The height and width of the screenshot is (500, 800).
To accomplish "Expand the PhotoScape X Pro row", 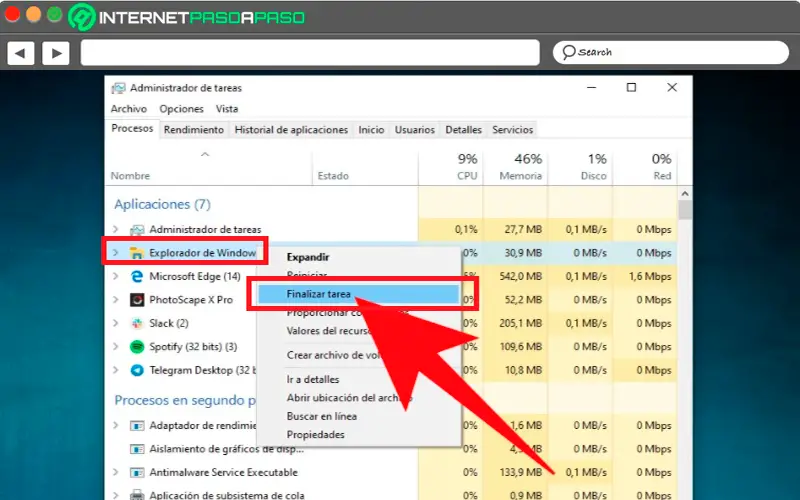I will 116,299.
